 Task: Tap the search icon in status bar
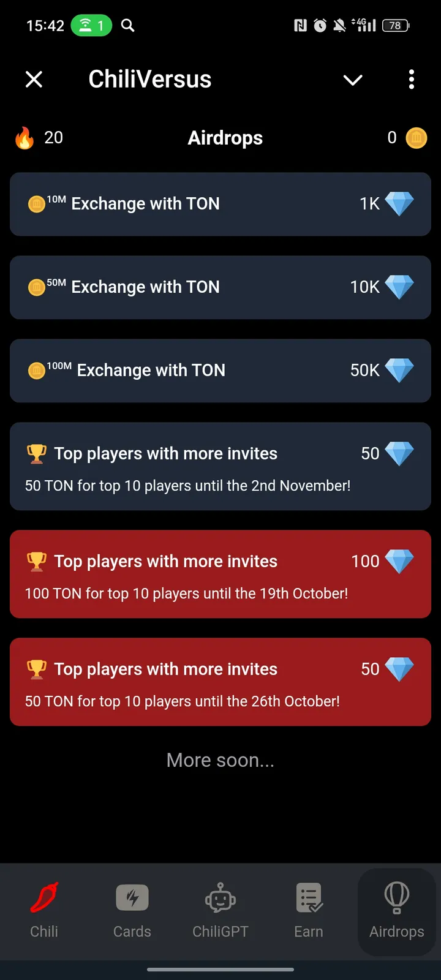127,25
